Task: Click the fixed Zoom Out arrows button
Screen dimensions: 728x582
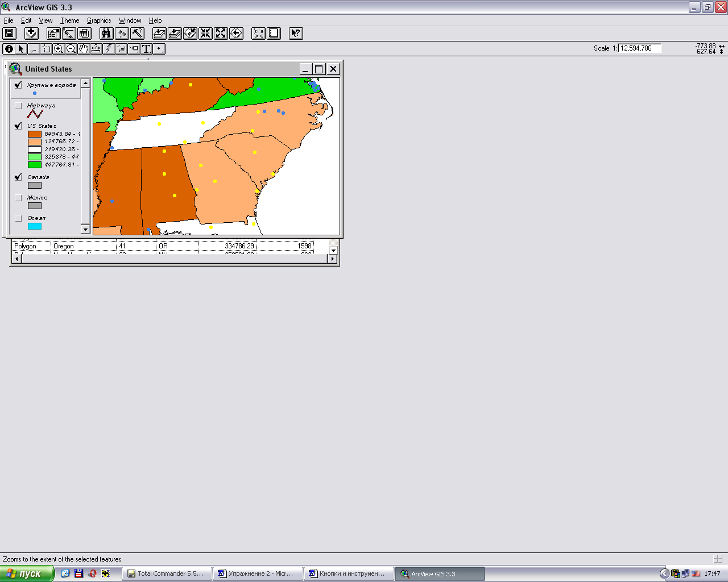Action: point(221,34)
